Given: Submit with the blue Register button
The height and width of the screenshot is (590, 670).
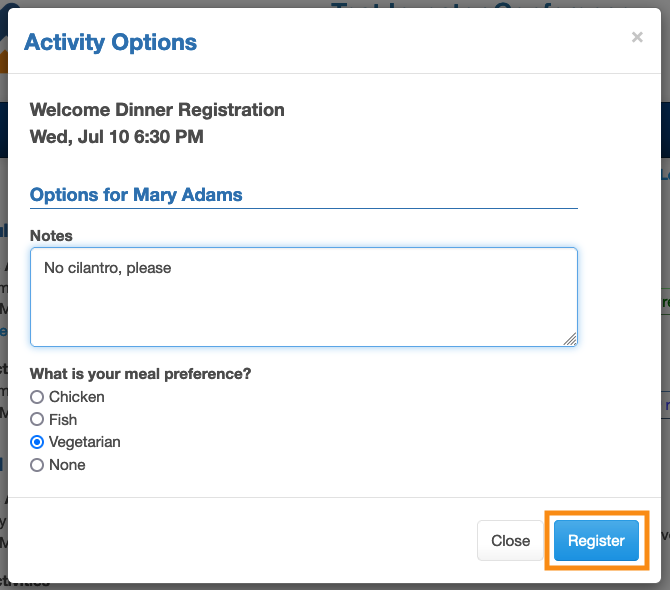Looking at the screenshot, I should pos(596,541).
